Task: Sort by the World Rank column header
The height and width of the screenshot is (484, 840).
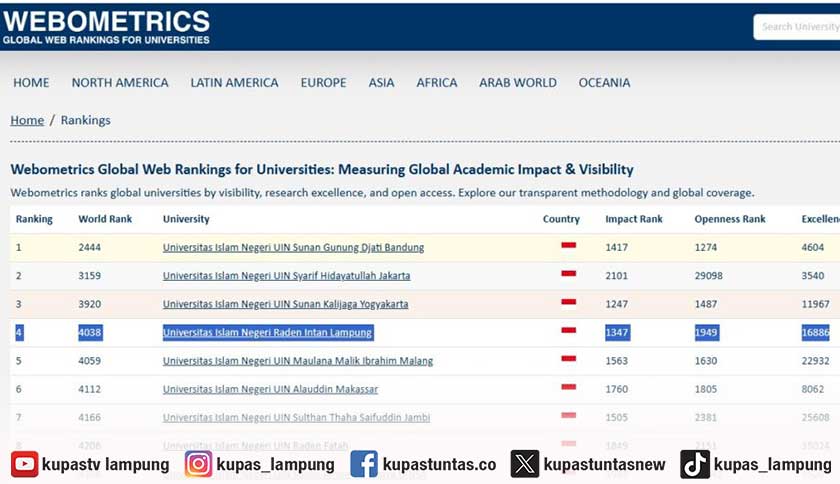Action: (x=105, y=219)
